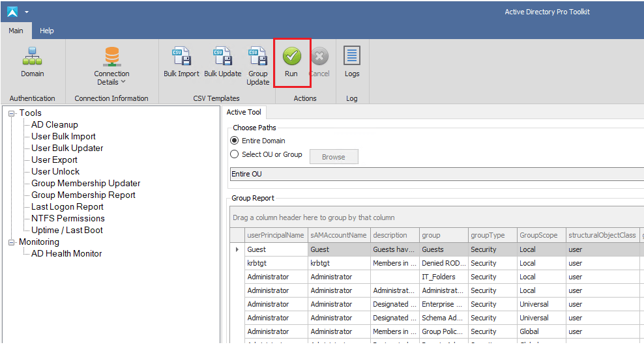Open the Group Update CSV template
Screen dimensions: 644x349
(258, 56)
